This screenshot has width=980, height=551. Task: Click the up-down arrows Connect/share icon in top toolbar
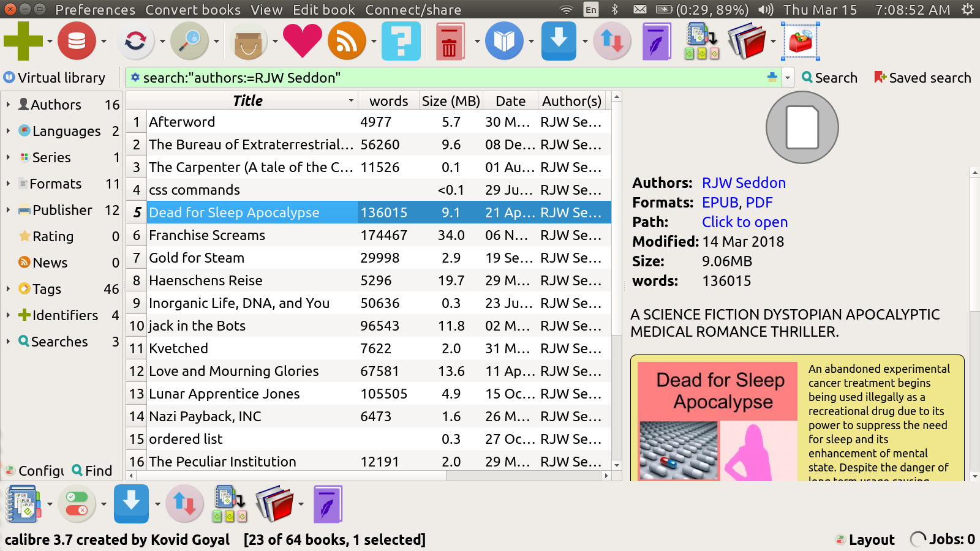point(612,41)
